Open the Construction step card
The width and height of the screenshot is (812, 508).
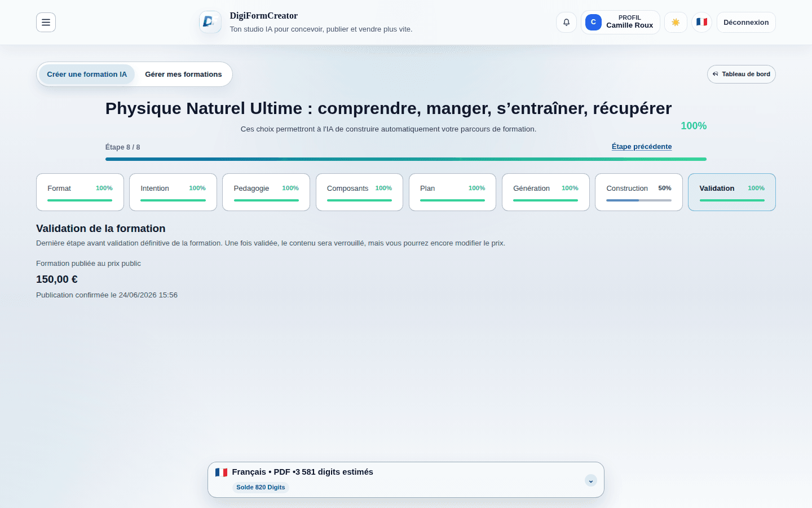click(639, 192)
